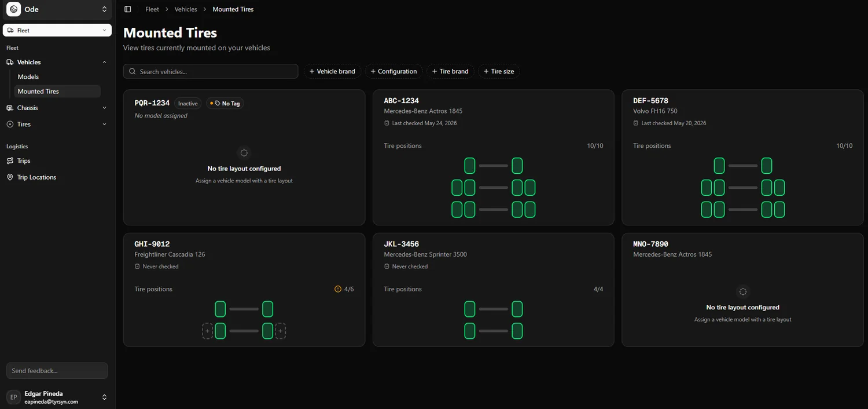Viewport: 868px width, 409px height.
Task: Select ABC-1234 front left tire
Action: pyautogui.click(x=470, y=166)
